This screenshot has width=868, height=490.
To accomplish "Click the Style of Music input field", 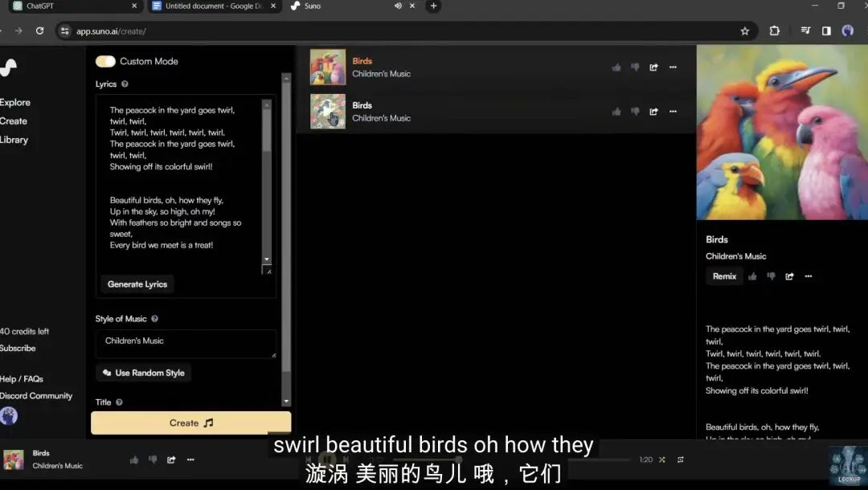I will 186,344.
